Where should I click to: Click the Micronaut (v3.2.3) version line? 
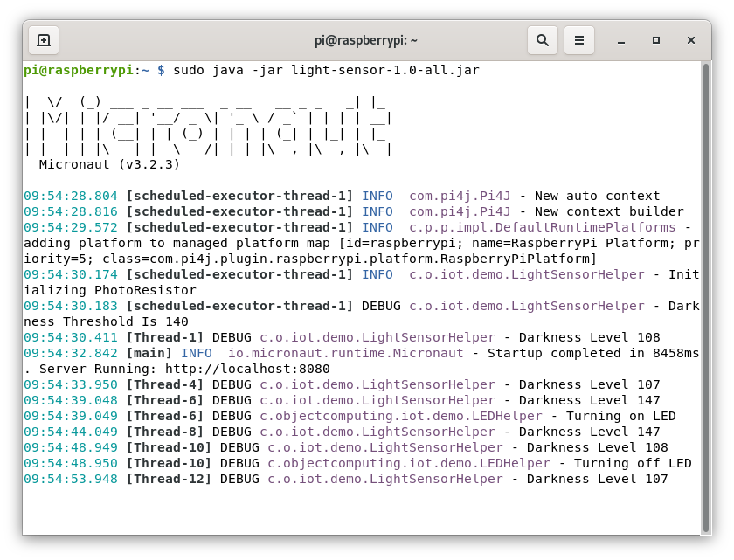click(109, 164)
